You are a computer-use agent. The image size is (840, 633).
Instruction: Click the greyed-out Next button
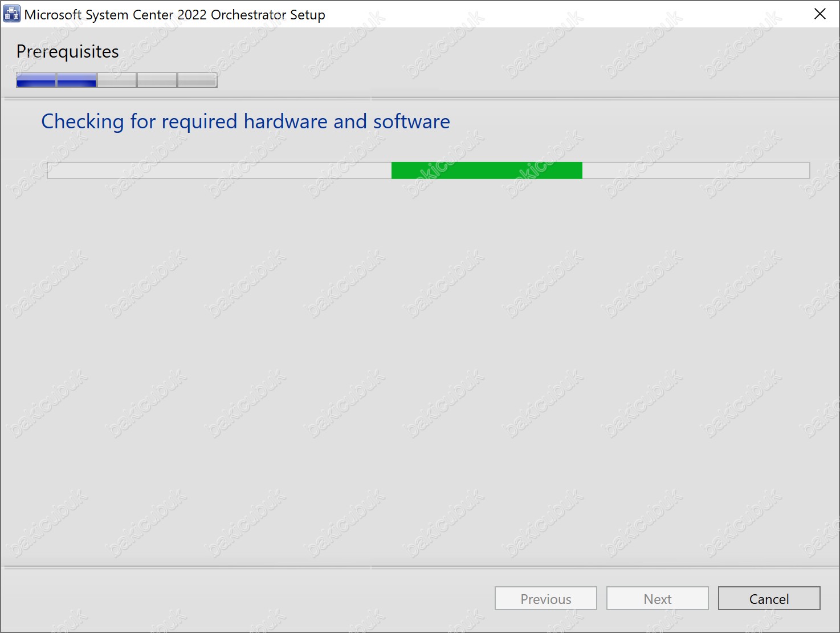657,598
